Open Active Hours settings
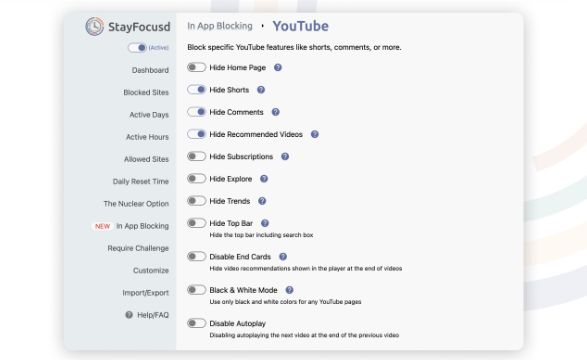The height and width of the screenshot is (360, 587). (147, 137)
